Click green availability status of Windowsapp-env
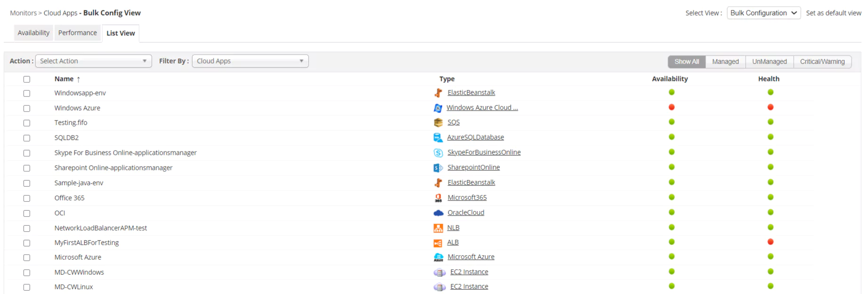Screen dimensions: 868x294 671,92
